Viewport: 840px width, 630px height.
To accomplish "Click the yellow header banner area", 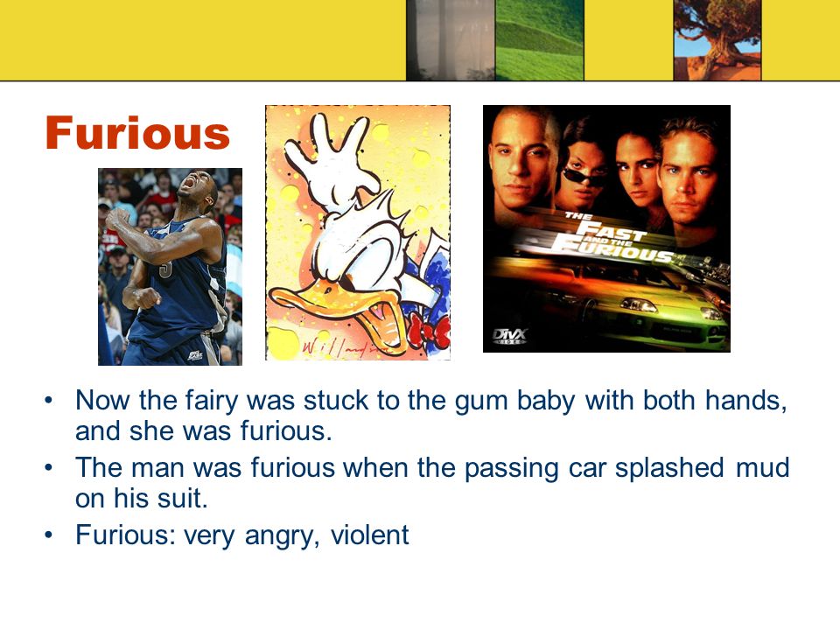I will 202,40.
